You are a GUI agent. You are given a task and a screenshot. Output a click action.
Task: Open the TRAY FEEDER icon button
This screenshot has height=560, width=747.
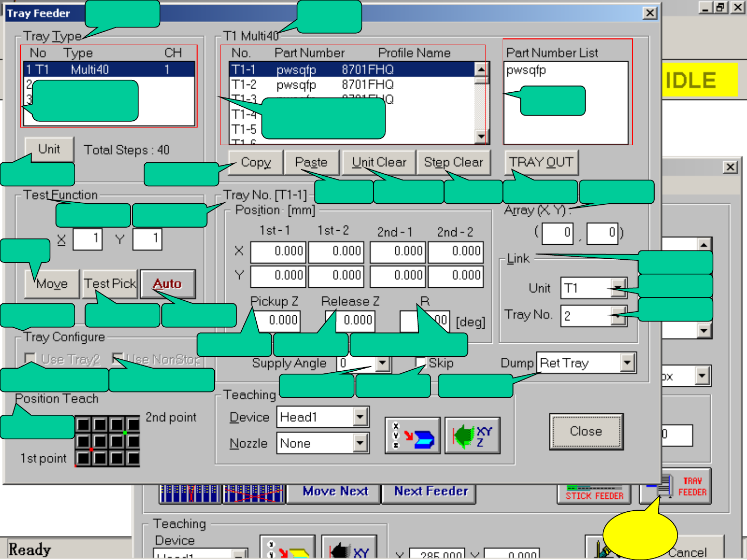click(675, 487)
